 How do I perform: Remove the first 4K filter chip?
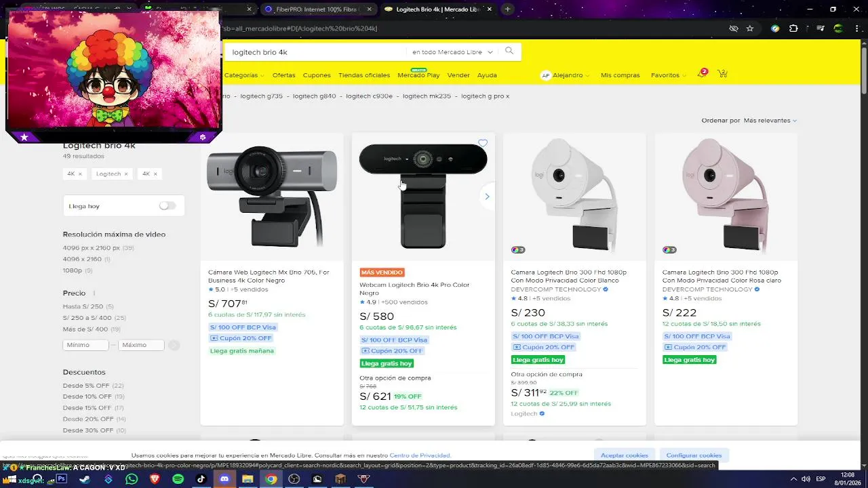click(80, 174)
